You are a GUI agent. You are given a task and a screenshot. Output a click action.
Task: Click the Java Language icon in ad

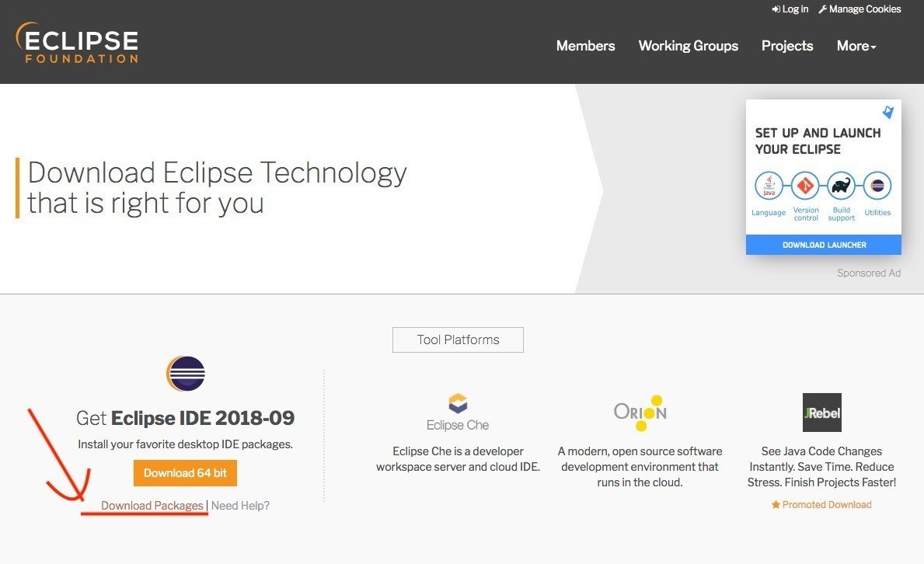pyautogui.click(x=769, y=186)
